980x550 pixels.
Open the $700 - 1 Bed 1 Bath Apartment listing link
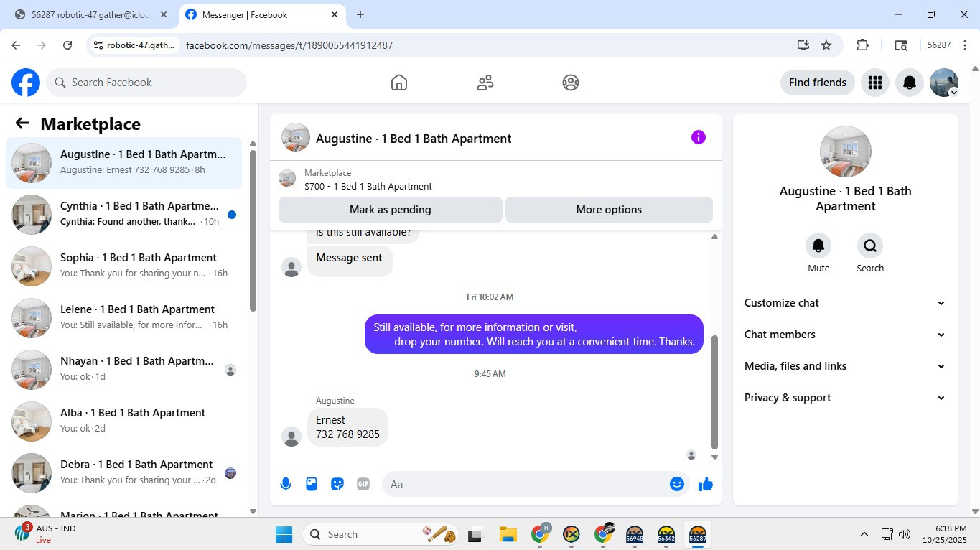(x=368, y=186)
